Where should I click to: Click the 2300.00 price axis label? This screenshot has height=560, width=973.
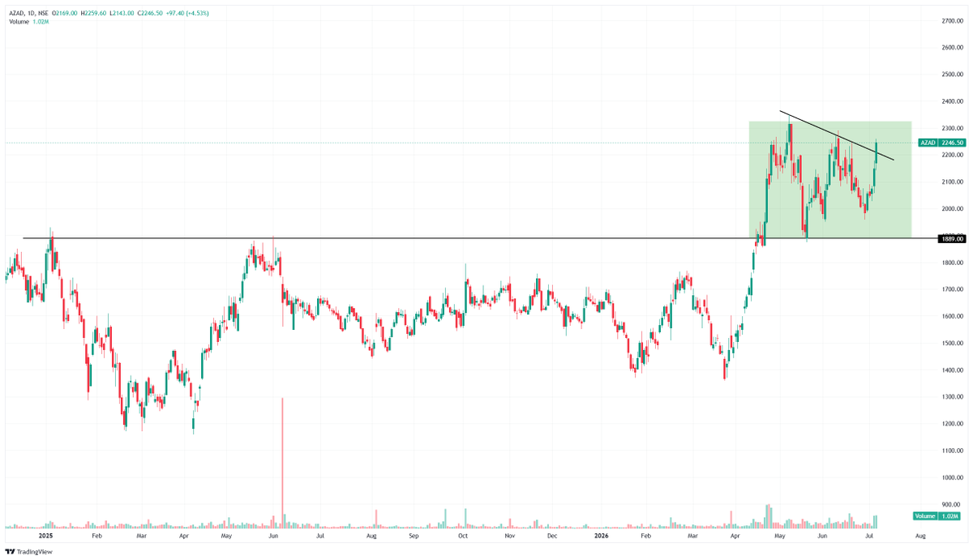(952, 128)
